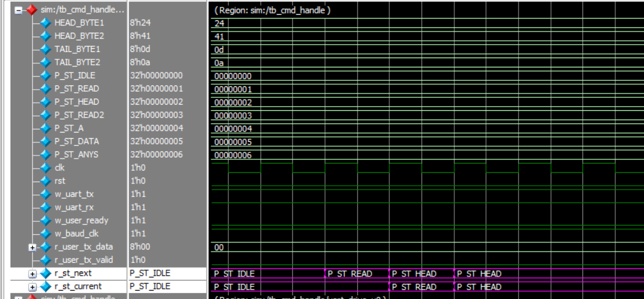The image size is (644, 299).
Task: Expand the r_st_next signal
Action: click(x=32, y=274)
